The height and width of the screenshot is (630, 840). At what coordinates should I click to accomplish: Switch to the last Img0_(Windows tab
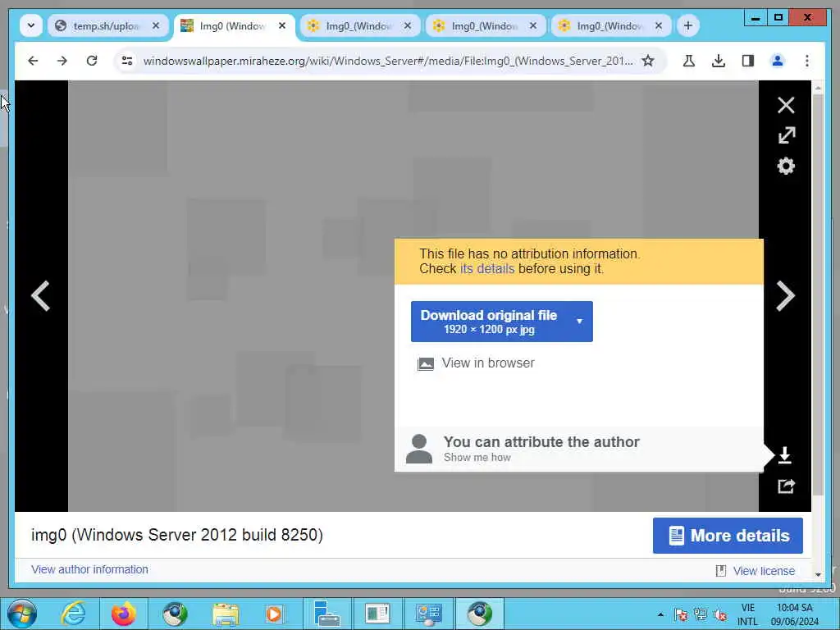point(610,25)
